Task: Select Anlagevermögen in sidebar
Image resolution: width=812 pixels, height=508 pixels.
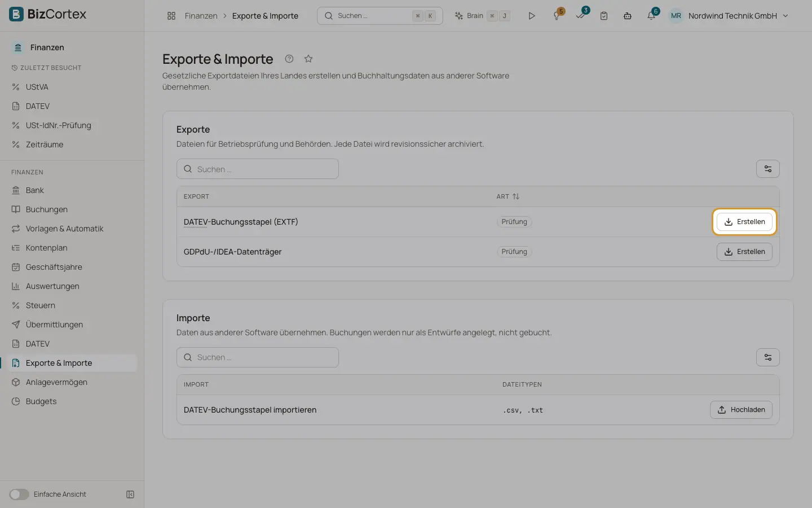Action: (x=72, y=382)
